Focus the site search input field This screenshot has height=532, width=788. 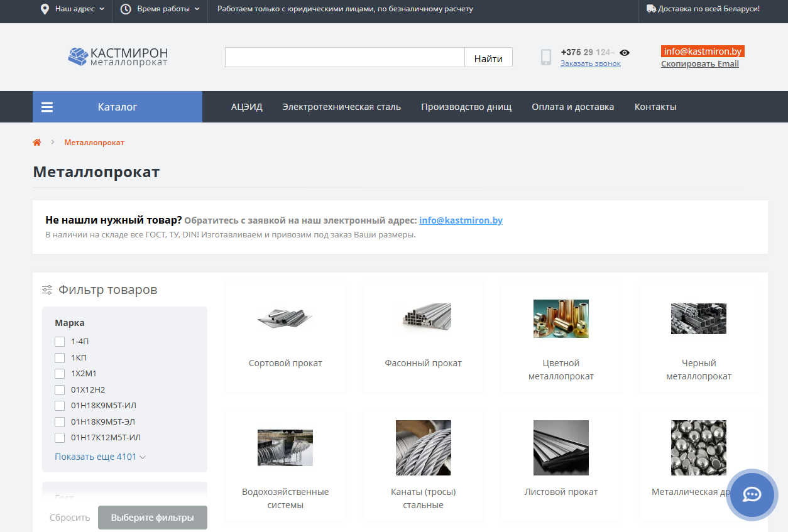pos(345,57)
